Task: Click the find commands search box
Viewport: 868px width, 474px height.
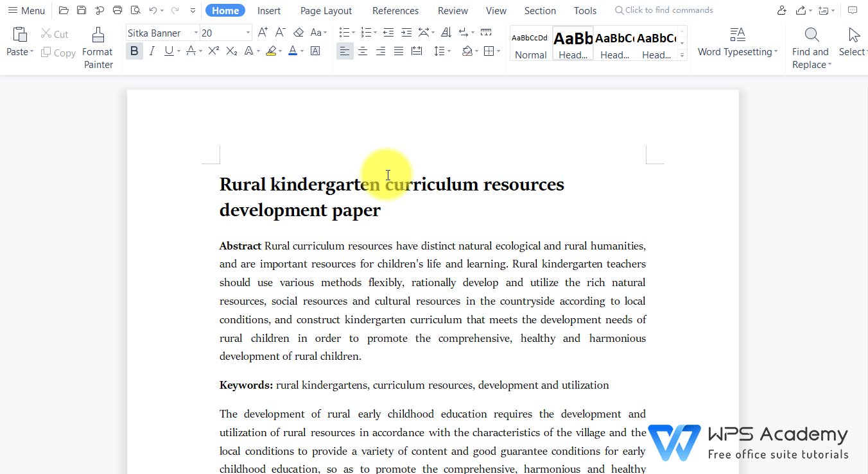Action: click(664, 10)
